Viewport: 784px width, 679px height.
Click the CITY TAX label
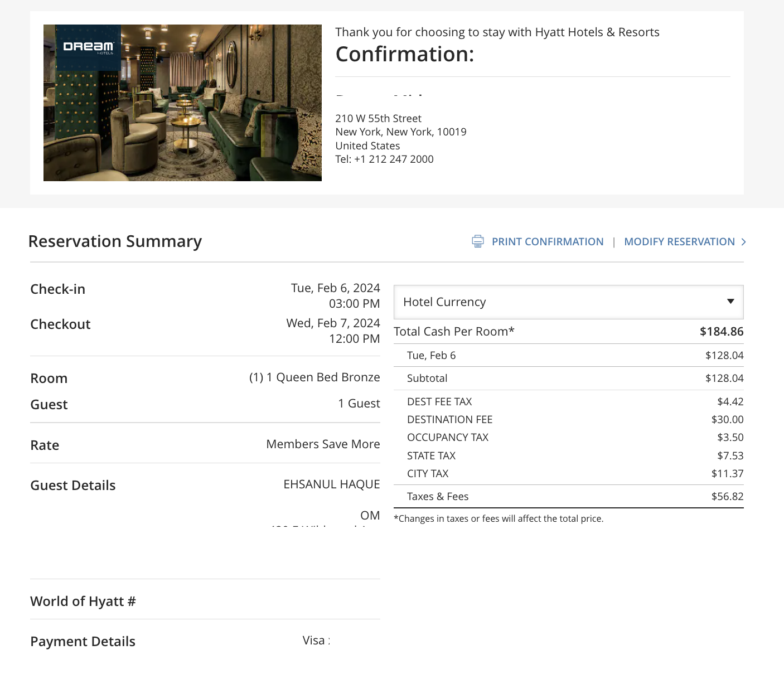click(428, 474)
